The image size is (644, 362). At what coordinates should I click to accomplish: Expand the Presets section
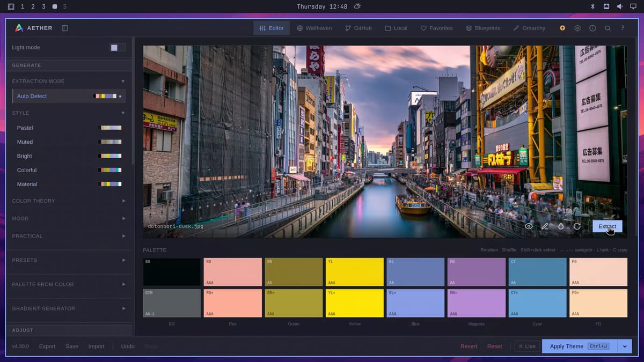coord(69,260)
